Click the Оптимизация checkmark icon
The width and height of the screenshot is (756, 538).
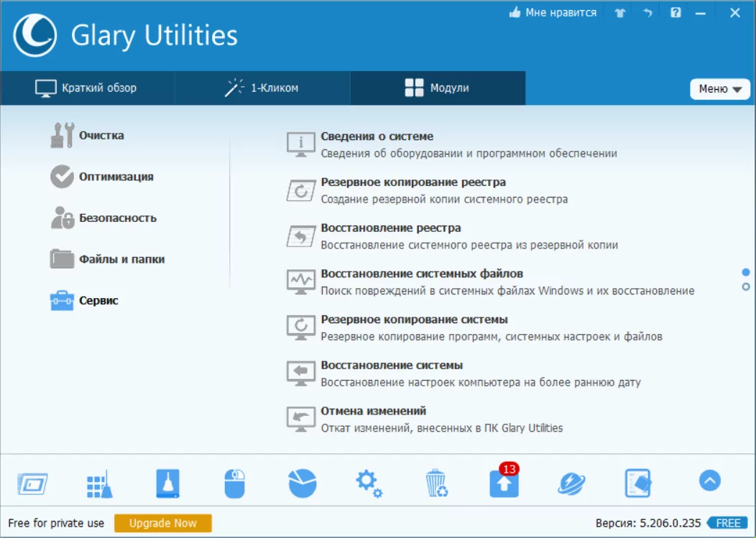tap(63, 177)
